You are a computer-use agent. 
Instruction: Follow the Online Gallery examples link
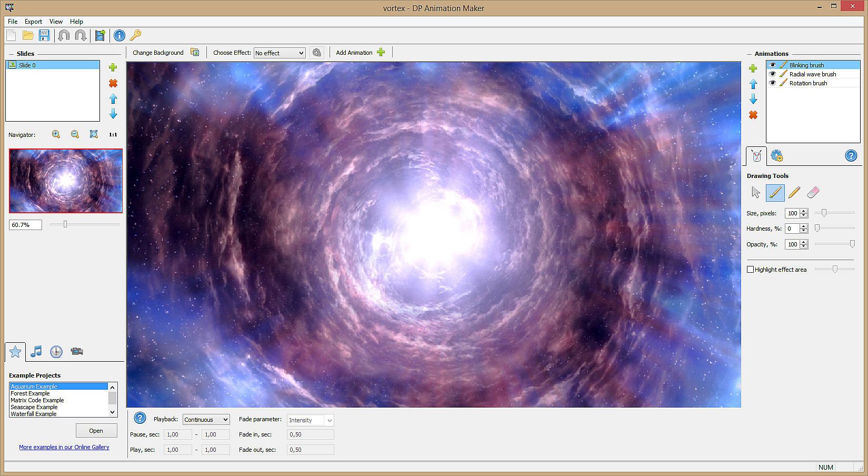(64, 447)
